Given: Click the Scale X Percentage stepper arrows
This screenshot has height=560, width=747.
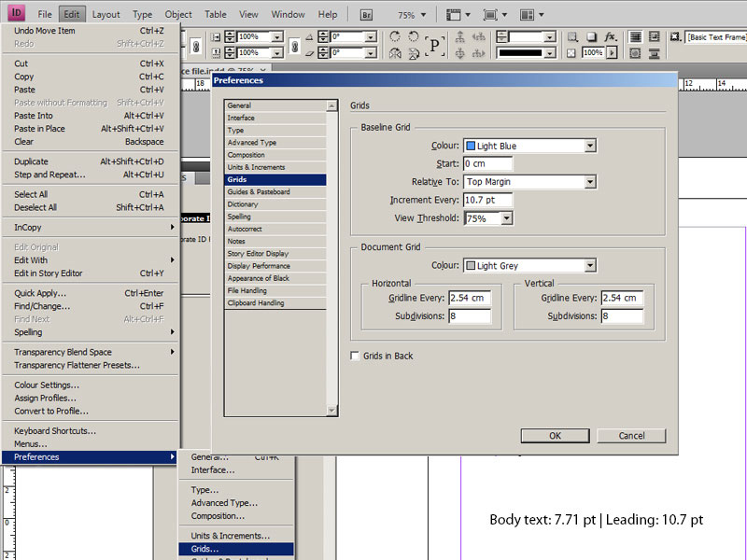Looking at the screenshot, I should 230,36.
